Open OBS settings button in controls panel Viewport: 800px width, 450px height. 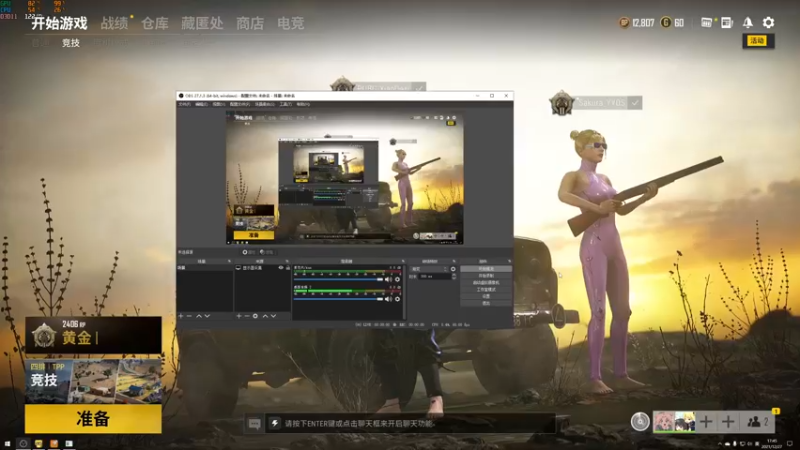(486, 296)
